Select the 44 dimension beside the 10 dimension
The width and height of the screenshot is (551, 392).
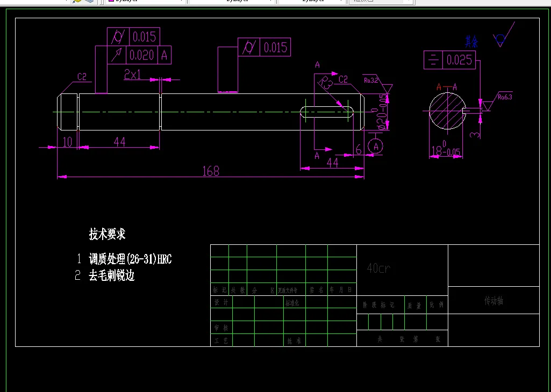click(x=119, y=142)
